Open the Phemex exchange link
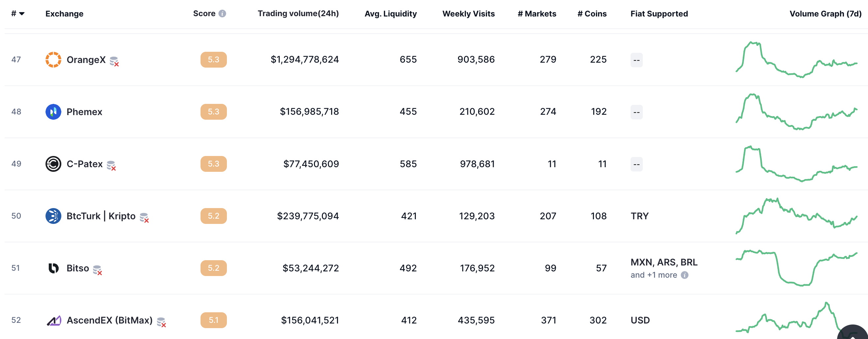The image size is (868, 339). [x=84, y=112]
